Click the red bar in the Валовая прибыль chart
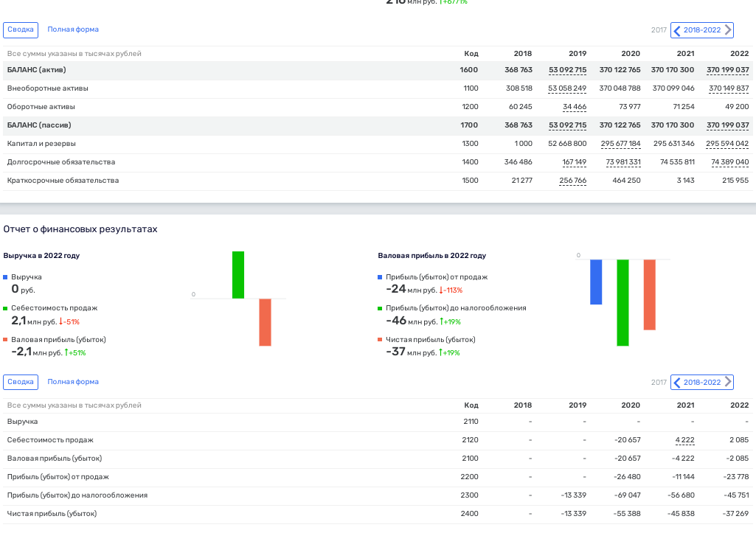The image size is (756, 533). 650,295
